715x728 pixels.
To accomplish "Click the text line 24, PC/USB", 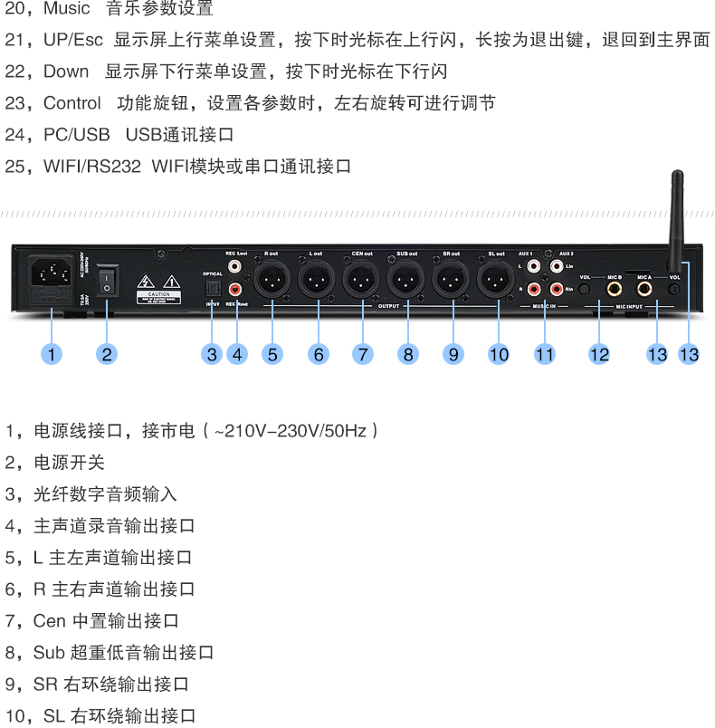I will 119,135.
